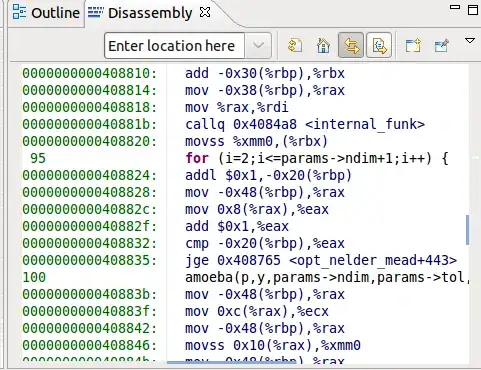This screenshot has height=370, width=481.
Task: Click the jge opt_nelder_mead+443 instruction
Action: tap(321, 260)
